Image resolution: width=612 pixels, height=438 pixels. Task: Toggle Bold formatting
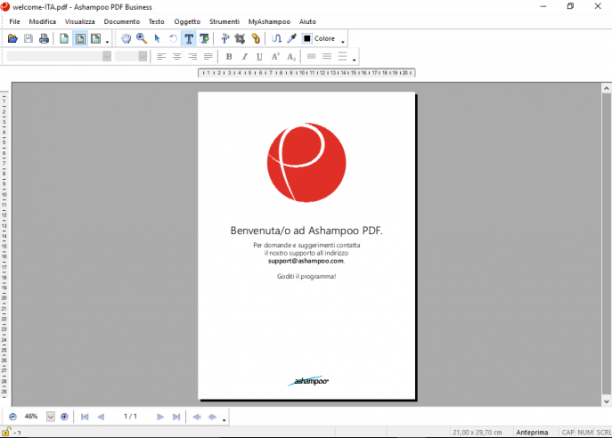(x=229, y=57)
